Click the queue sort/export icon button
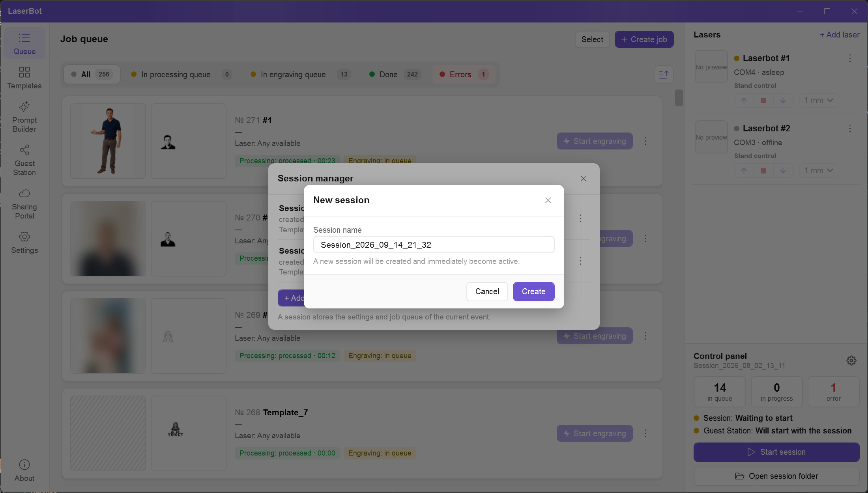This screenshot has height=493, width=868. pyautogui.click(x=664, y=75)
